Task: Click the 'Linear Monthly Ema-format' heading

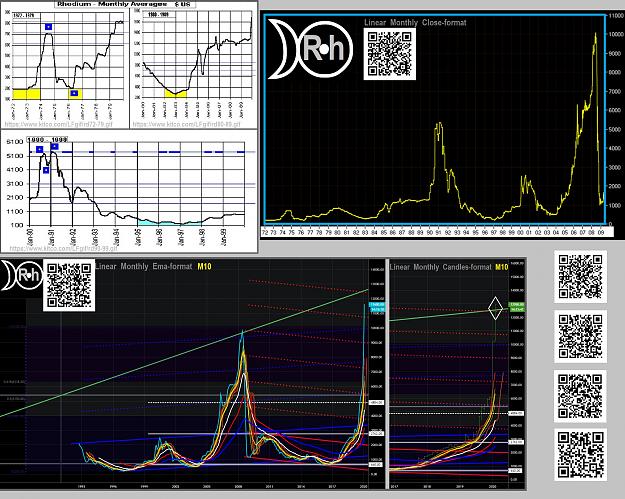Action: click(143, 266)
